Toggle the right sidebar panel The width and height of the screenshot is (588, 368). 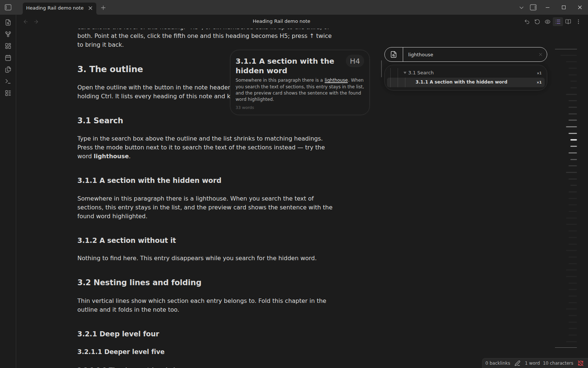533,7
